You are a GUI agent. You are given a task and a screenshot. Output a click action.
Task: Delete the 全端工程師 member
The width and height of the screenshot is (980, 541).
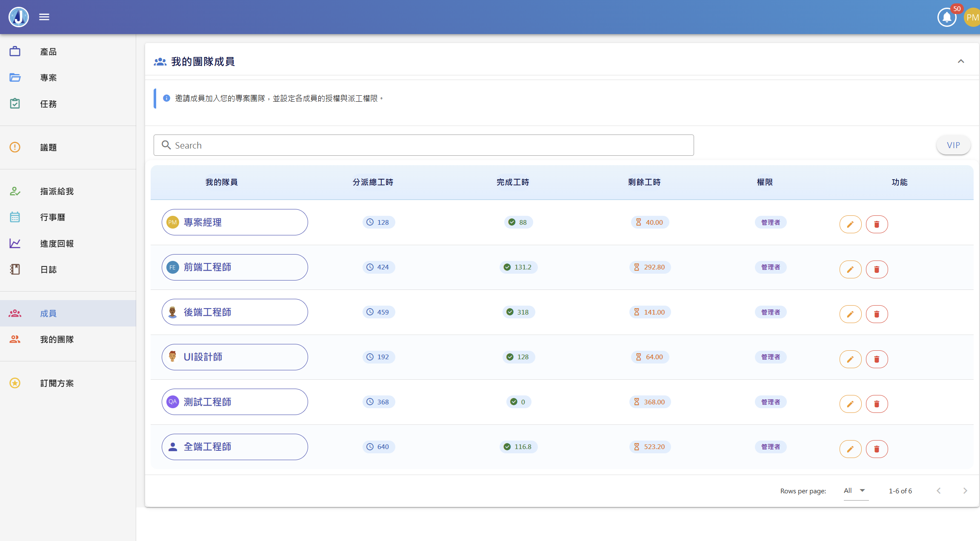click(x=877, y=449)
